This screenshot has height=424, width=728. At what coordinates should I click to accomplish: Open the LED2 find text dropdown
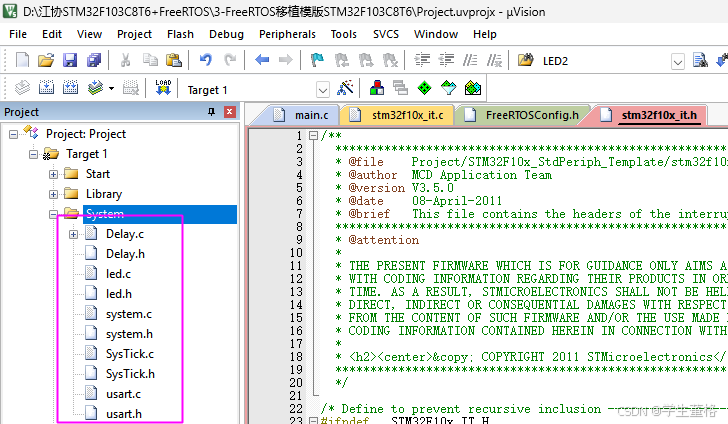point(678,61)
